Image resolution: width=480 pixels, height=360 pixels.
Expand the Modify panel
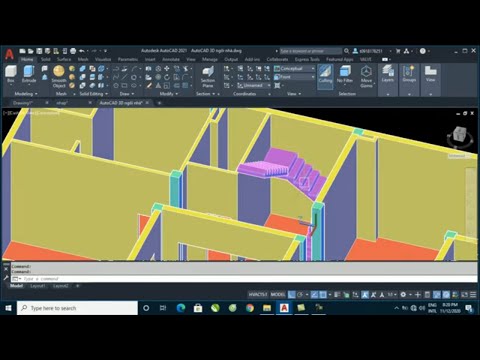169,94
